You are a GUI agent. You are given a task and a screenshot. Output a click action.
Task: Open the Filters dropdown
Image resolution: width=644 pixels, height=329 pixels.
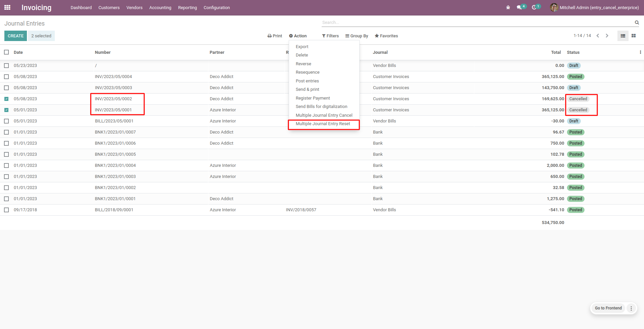(x=330, y=36)
